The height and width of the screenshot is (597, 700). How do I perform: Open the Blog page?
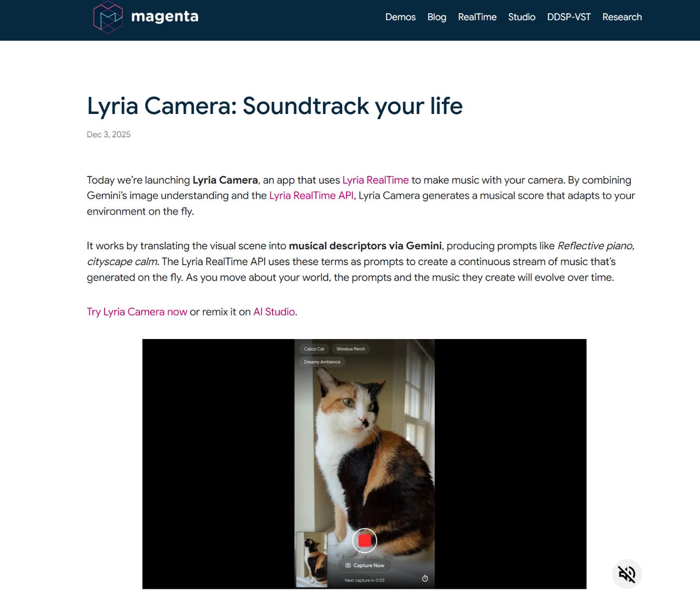coord(436,17)
